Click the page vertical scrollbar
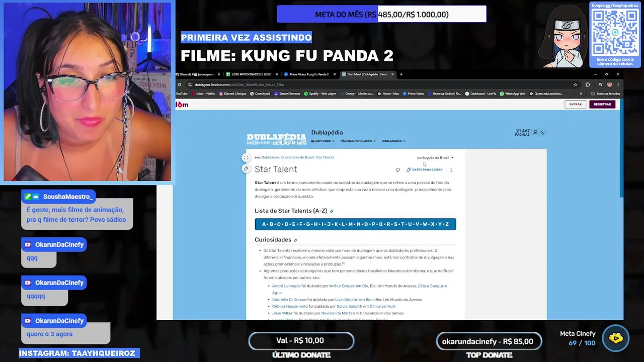 click(621, 148)
